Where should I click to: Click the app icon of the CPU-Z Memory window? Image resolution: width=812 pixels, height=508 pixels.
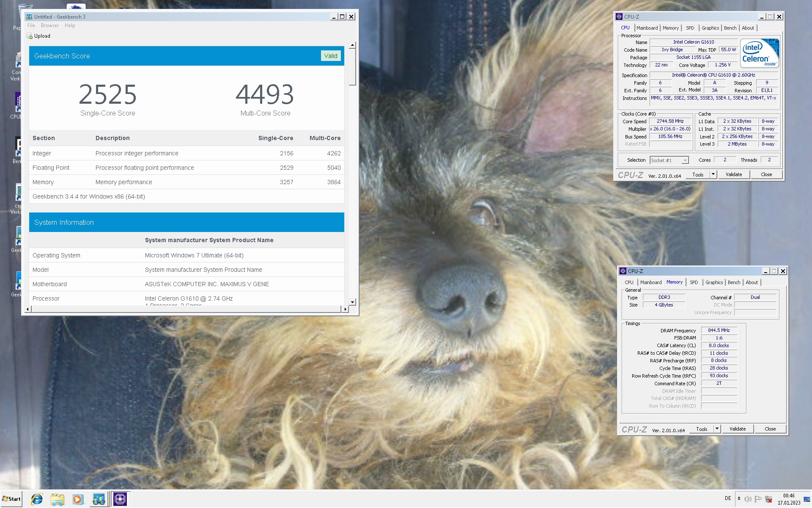click(x=623, y=271)
